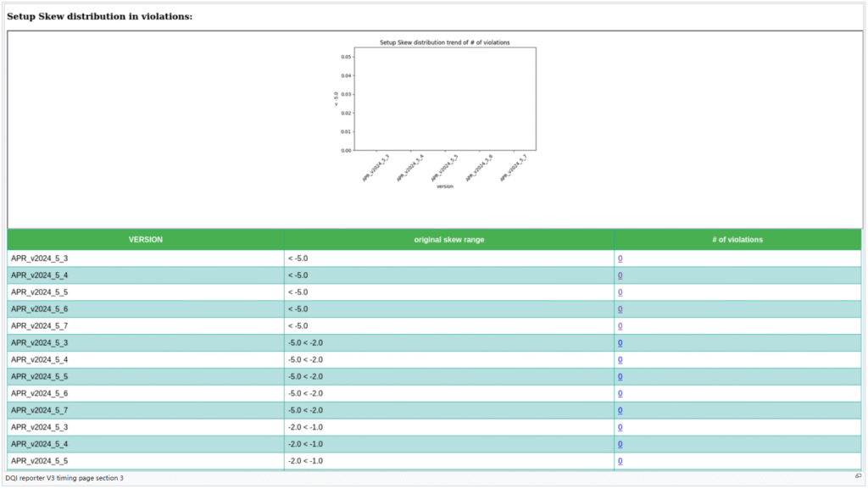Image resolution: width=868 pixels, height=489 pixels.
Task: Click the original skew range column header
Action: (x=449, y=240)
